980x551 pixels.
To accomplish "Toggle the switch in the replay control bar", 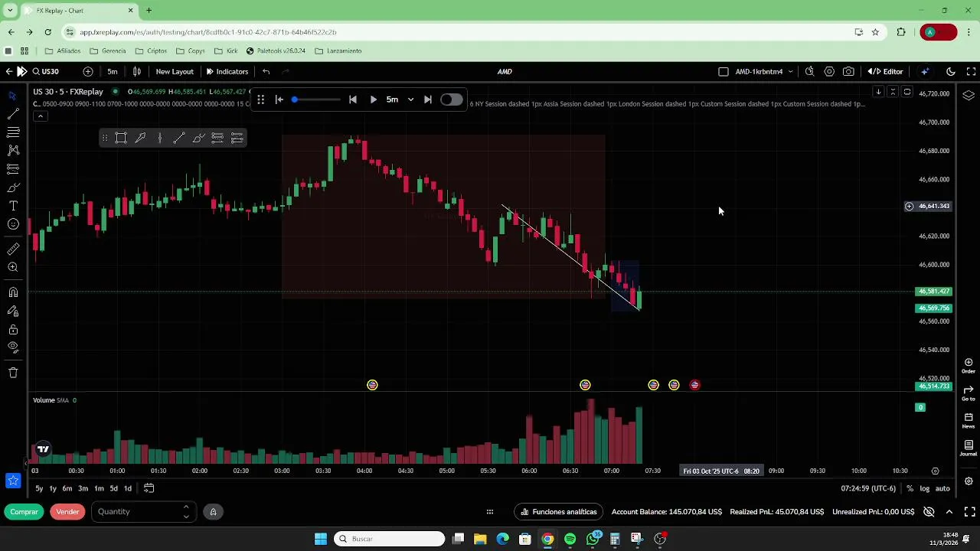I will pyautogui.click(x=451, y=99).
